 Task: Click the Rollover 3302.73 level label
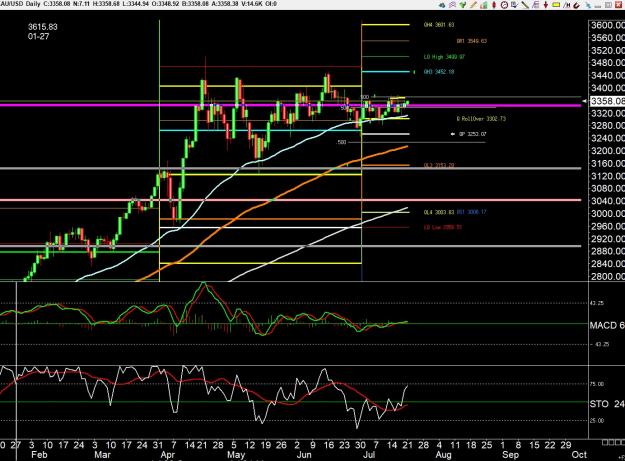[482, 119]
